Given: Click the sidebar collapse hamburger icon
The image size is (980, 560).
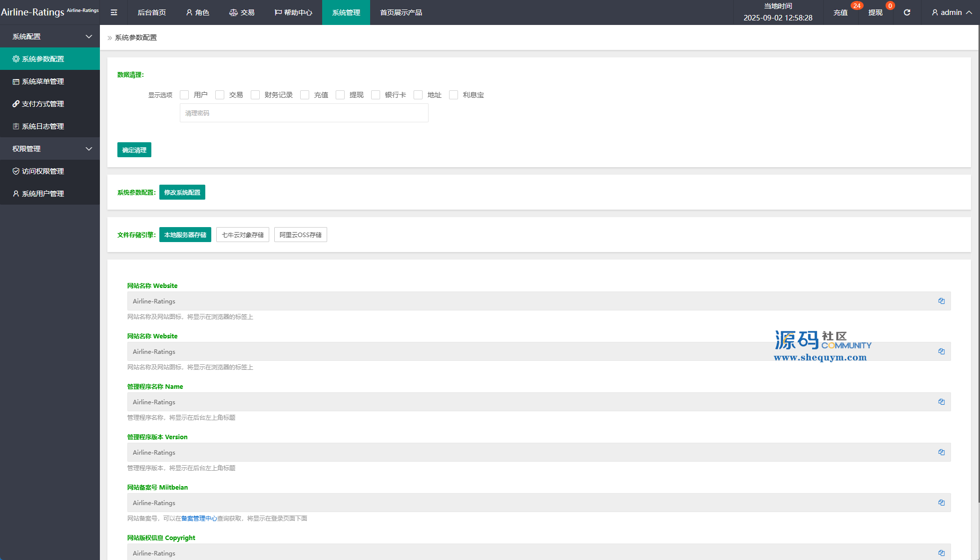Looking at the screenshot, I should pyautogui.click(x=114, y=12).
